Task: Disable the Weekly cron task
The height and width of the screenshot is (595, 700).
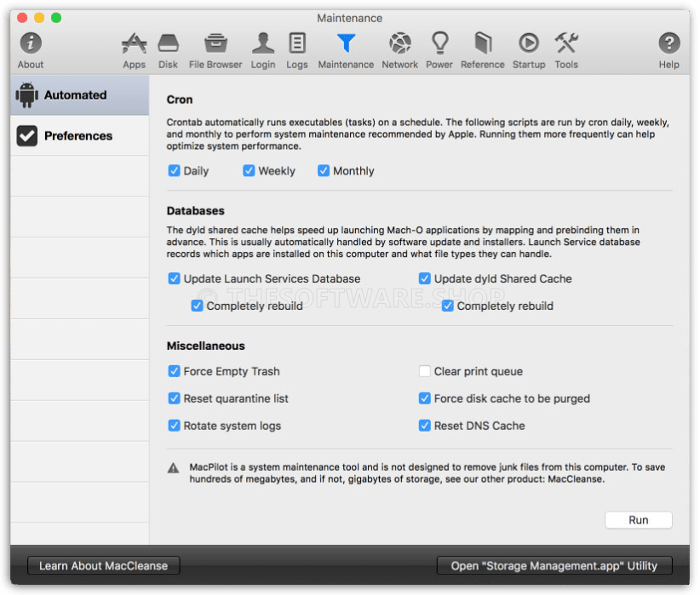Action: coord(248,171)
